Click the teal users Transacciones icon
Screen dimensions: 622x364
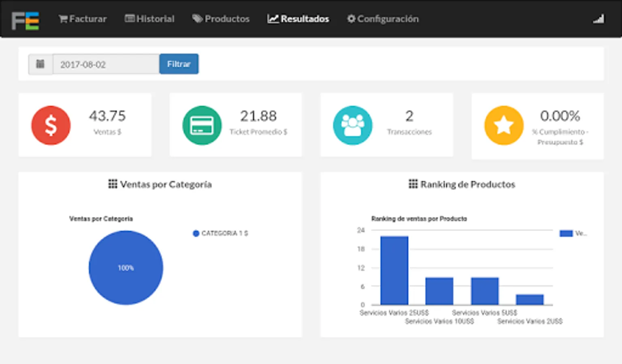click(x=353, y=125)
